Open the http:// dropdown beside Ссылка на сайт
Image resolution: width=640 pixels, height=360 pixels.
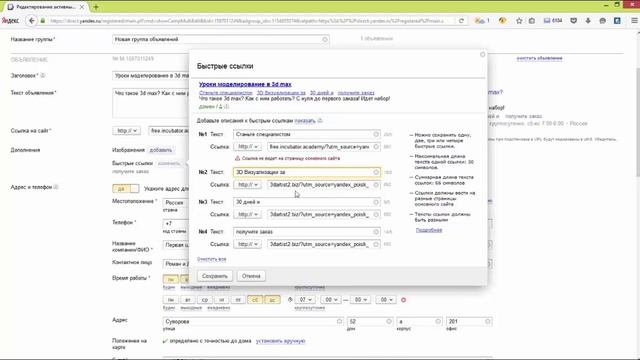tap(126, 131)
